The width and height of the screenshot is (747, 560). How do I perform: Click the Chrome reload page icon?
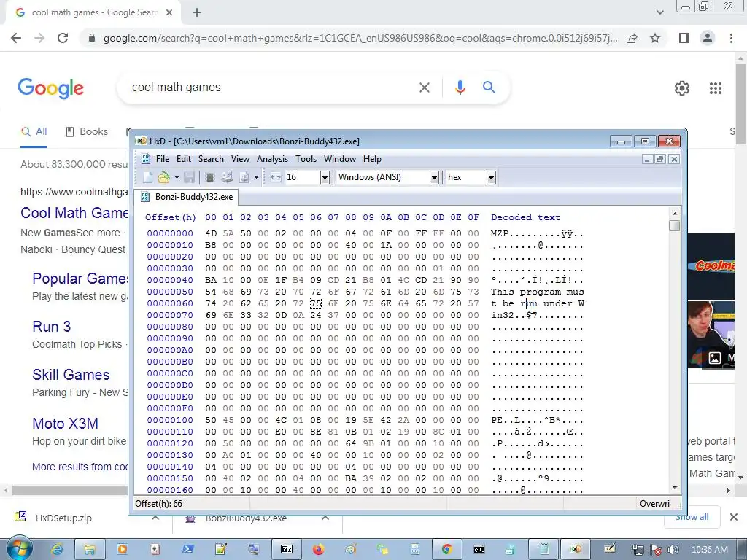click(63, 38)
